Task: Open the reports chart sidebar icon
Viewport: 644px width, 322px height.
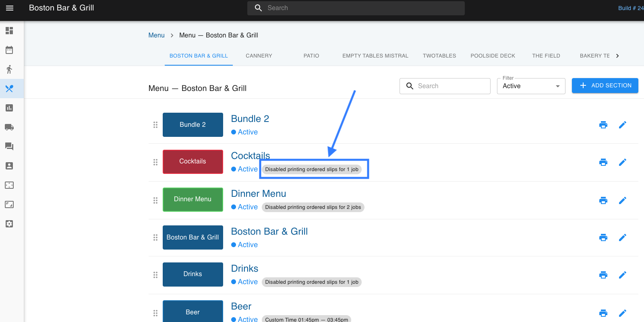Action: click(x=9, y=108)
